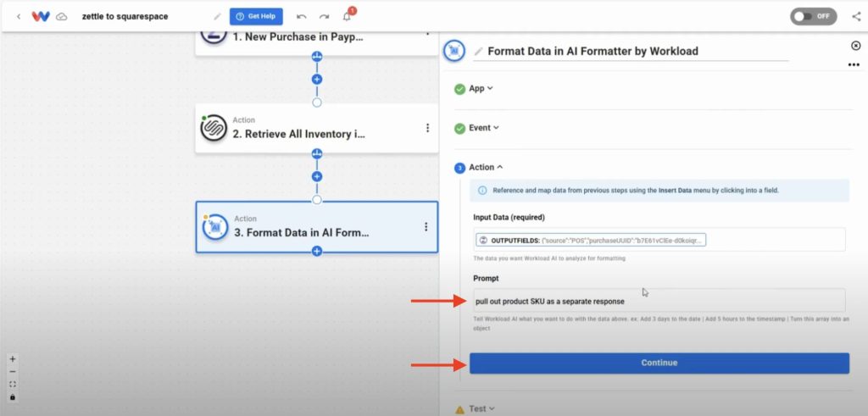Close the step configuration panel
The height and width of the screenshot is (416, 868).
click(x=856, y=46)
